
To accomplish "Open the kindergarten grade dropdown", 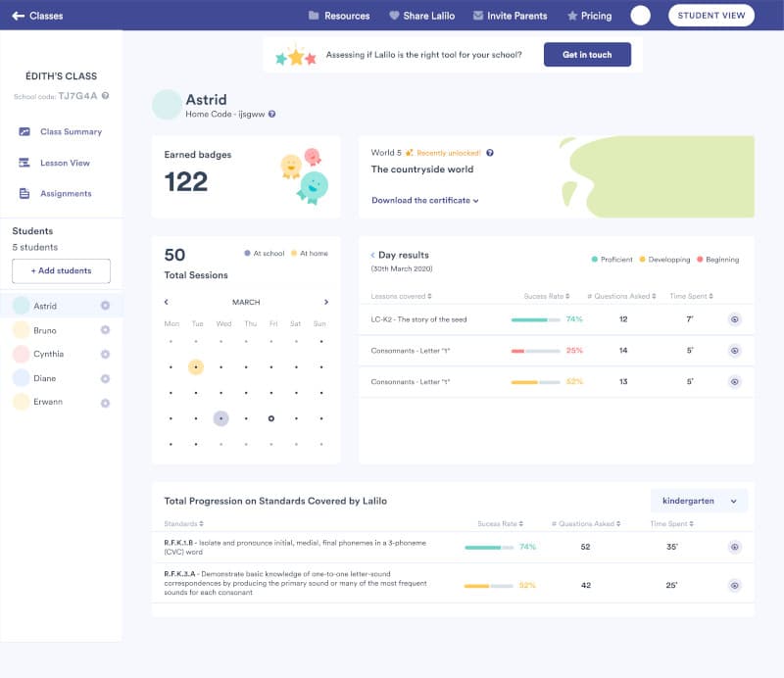I will (x=699, y=500).
